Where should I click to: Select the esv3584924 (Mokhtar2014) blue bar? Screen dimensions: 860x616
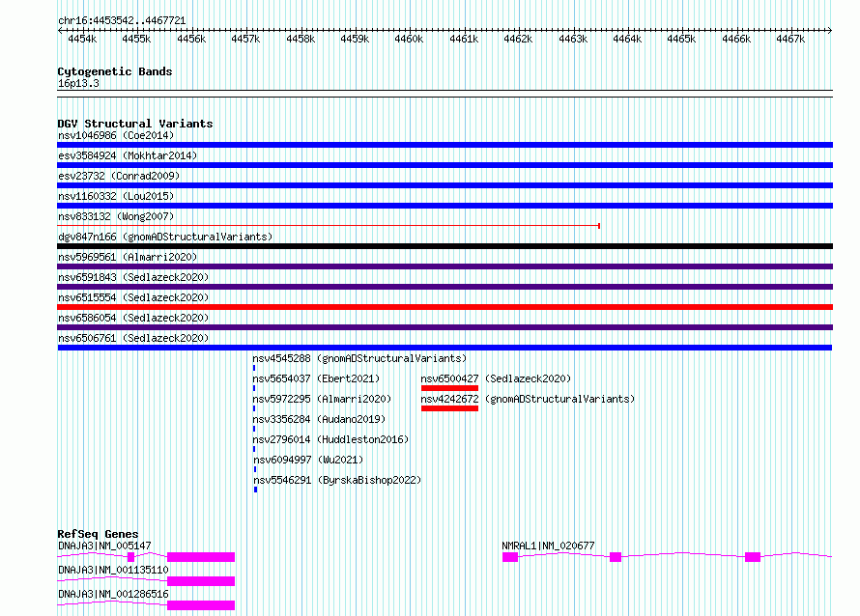coord(444,165)
